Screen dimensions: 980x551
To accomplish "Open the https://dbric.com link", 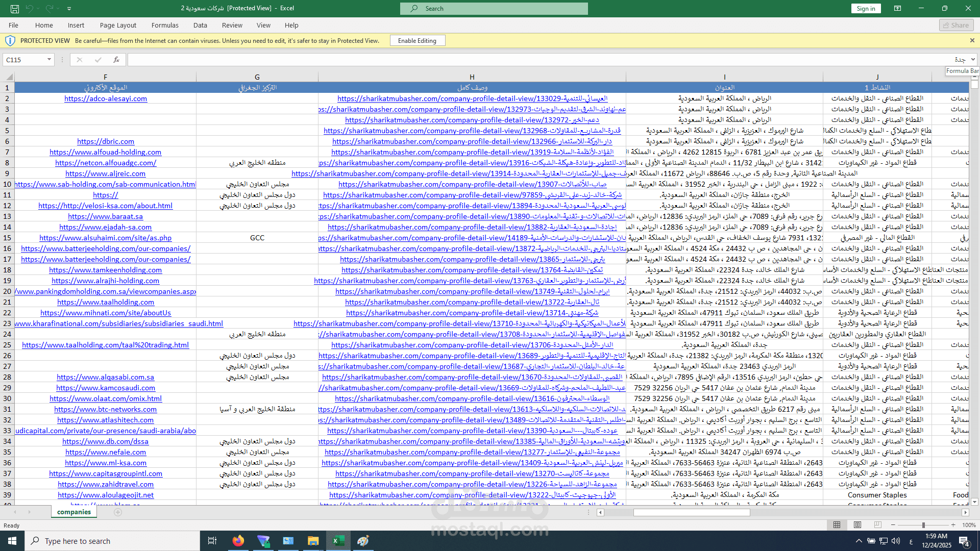I will pyautogui.click(x=106, y=141).
